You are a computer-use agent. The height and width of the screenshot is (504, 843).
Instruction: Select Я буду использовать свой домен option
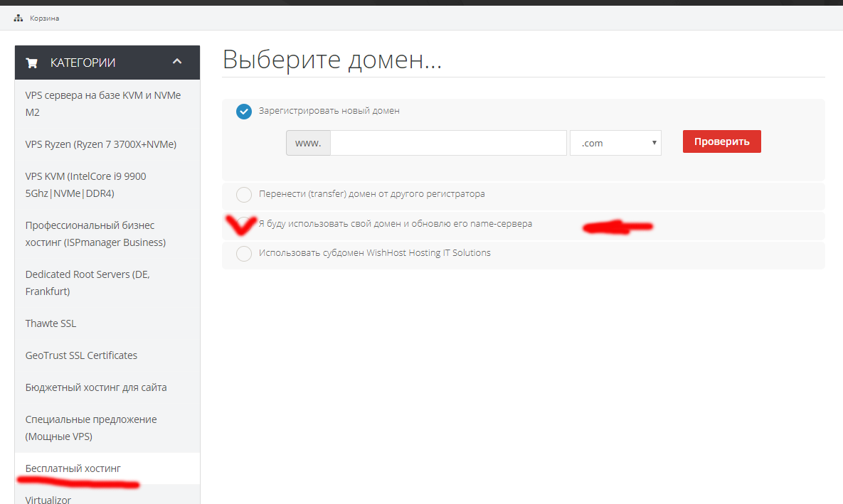click(243, 224)
